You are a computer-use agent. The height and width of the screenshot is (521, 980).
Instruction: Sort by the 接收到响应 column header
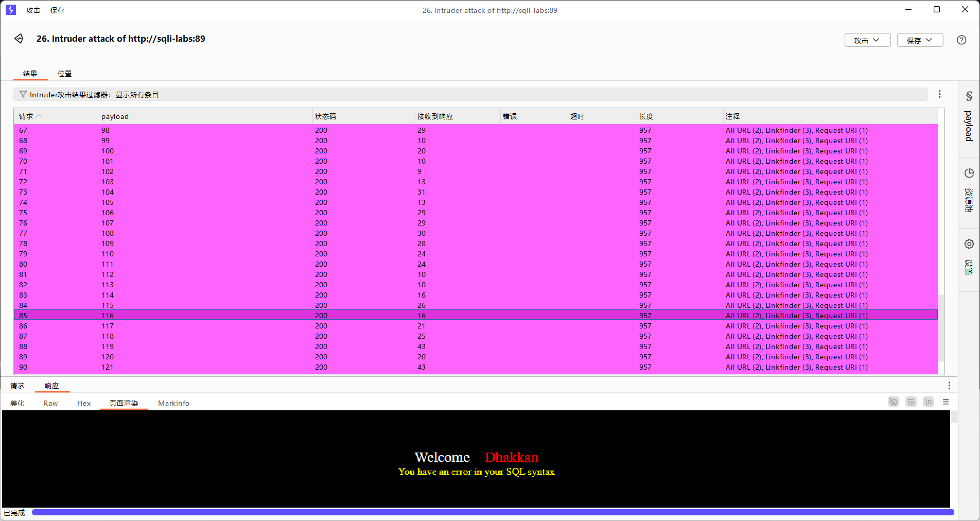click(457, 116)
